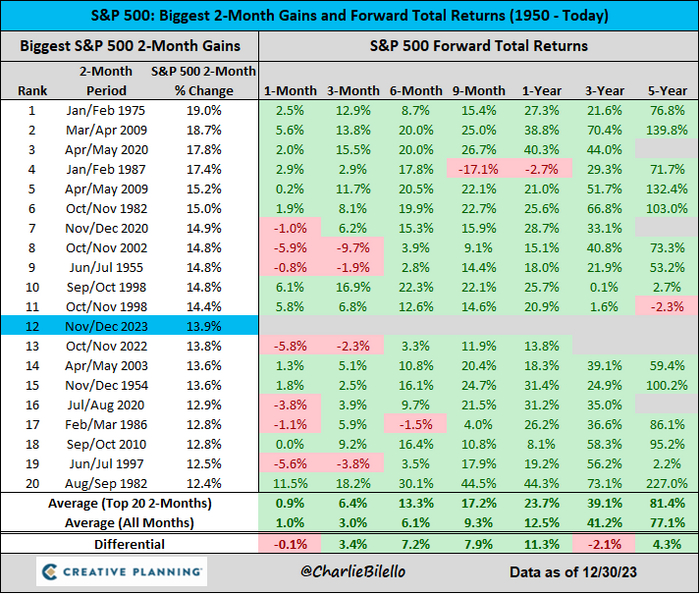
Task: Click the Average (All Months) row label
Action: pyautogui.click(x=130, y=522)
